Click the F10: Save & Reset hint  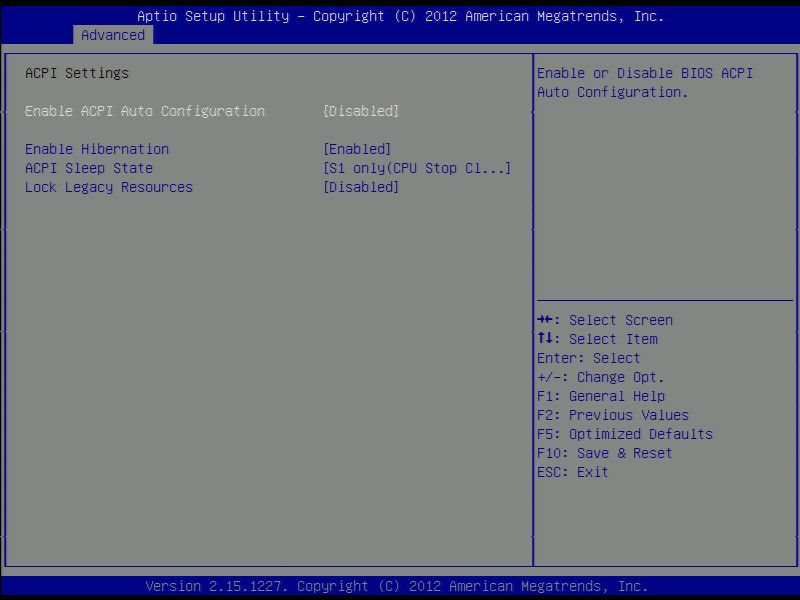tap(605, 453)
